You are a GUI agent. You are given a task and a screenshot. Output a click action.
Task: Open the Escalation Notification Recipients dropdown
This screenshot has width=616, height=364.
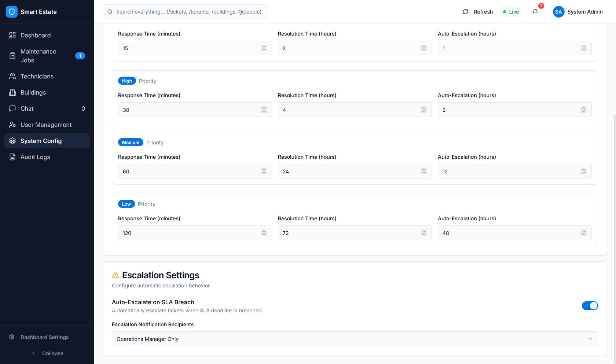[x=354, y=339]
